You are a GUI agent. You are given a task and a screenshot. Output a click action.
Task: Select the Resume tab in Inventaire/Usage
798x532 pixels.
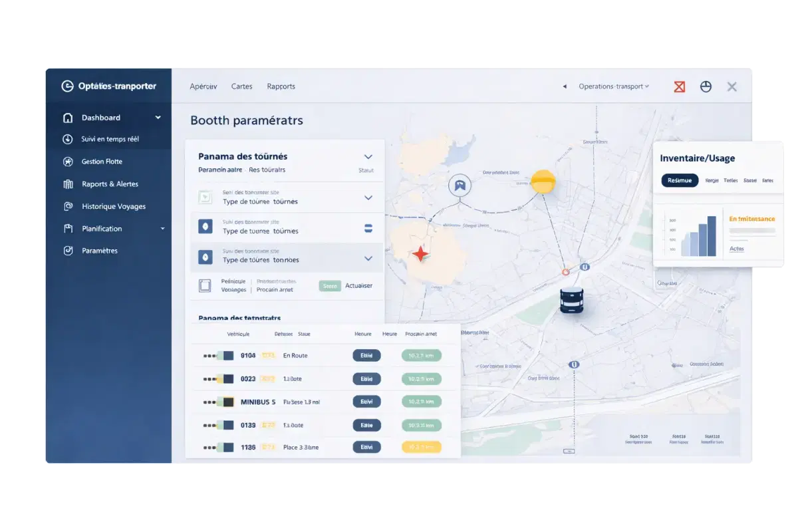coord(679,180)
